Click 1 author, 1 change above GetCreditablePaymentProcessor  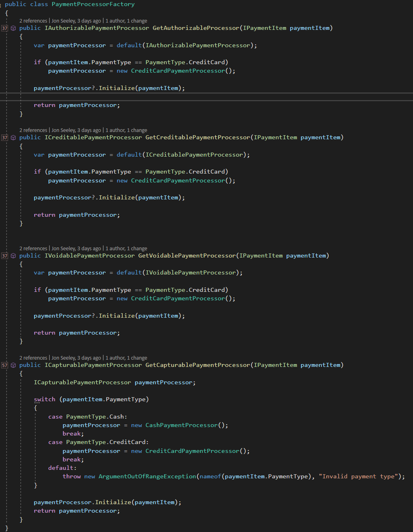coord(126,130)
